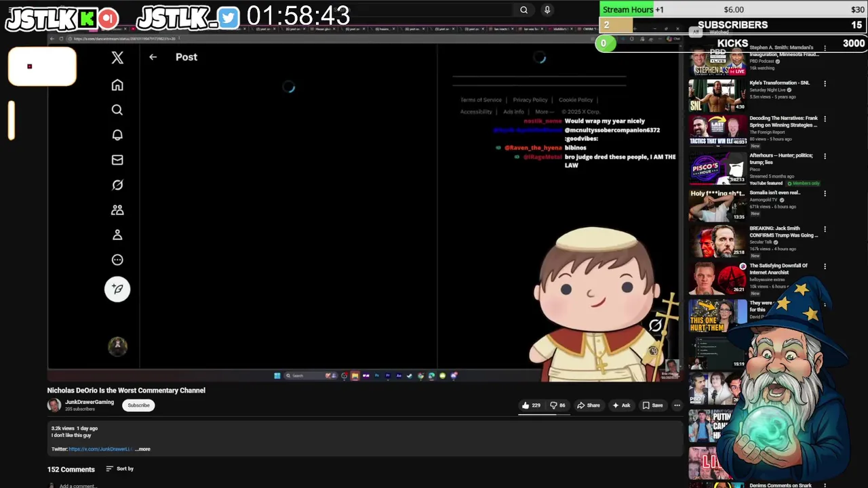Save the video to a playlist
This screenshot has height=488, width=868.
[x=652, y=405]
